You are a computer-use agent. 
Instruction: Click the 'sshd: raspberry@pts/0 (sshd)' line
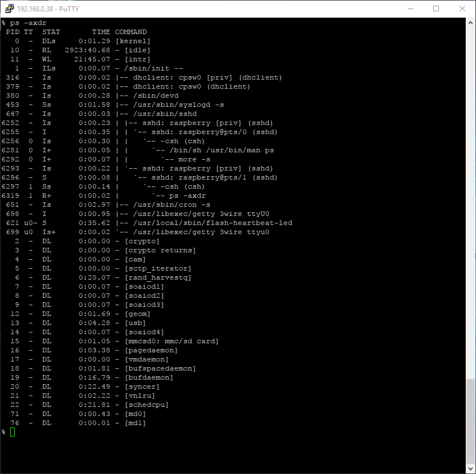tap(214, 132)
